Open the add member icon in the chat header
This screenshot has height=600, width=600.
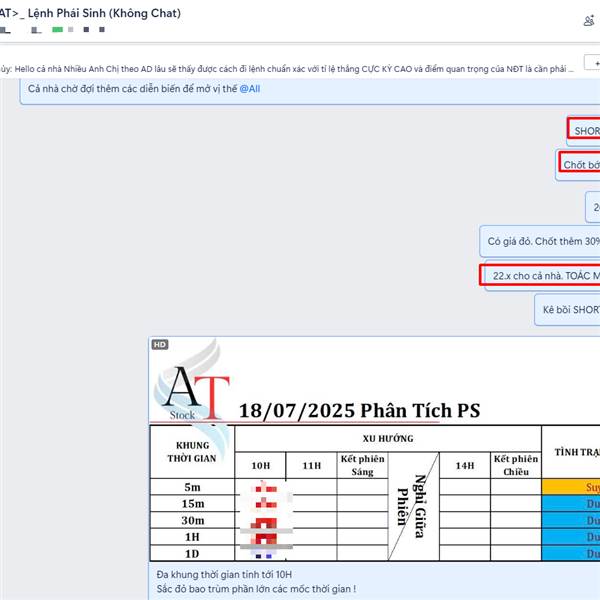[590, 21]
